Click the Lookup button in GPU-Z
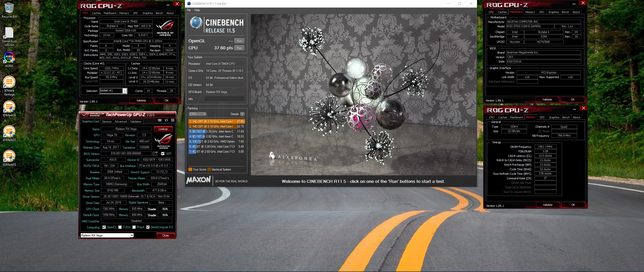The width and height of the screenshot is (644, 272). pyautogui.click(x=163, y=129)
